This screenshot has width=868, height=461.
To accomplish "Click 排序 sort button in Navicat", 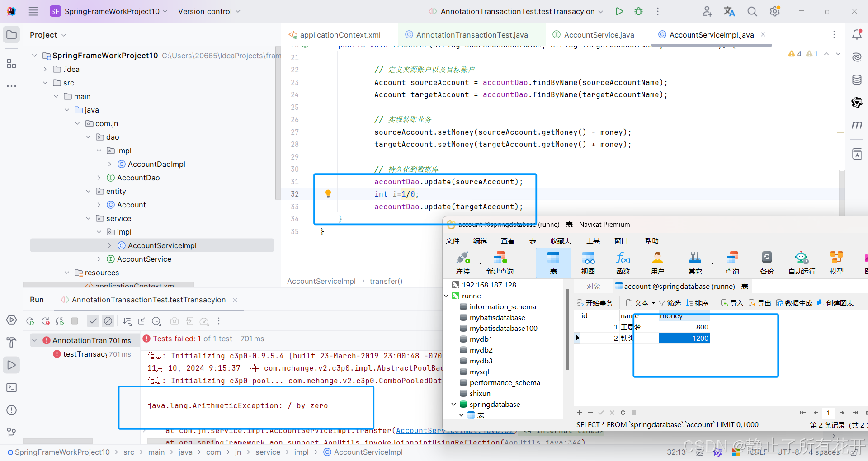I will (697, 303).
